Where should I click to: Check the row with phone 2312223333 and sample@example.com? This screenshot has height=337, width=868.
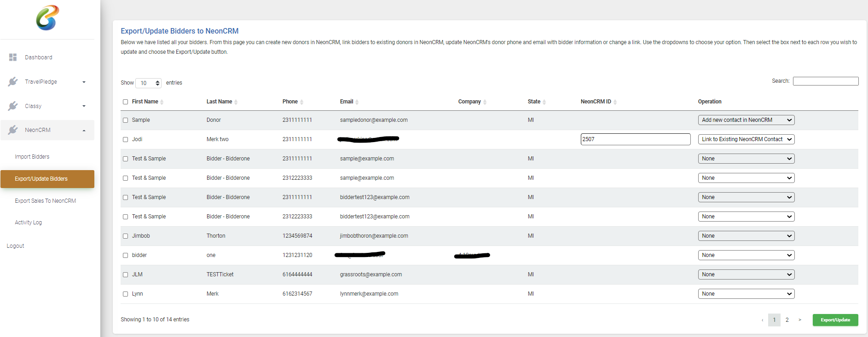point(125,178)
